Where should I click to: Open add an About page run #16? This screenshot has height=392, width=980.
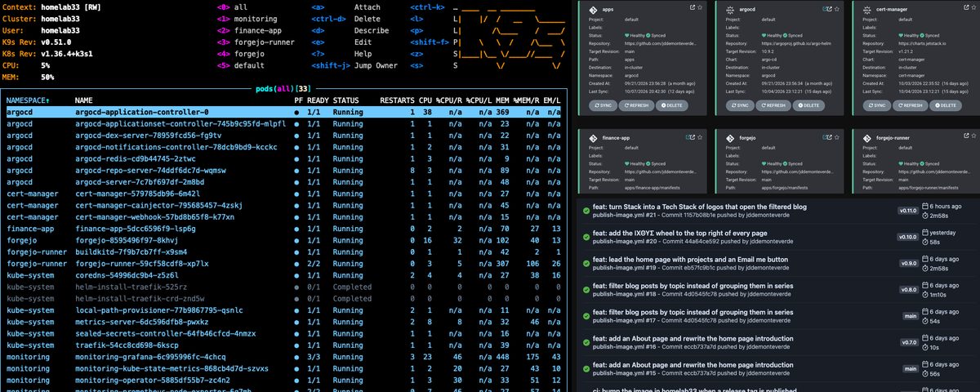pos(693,339)
